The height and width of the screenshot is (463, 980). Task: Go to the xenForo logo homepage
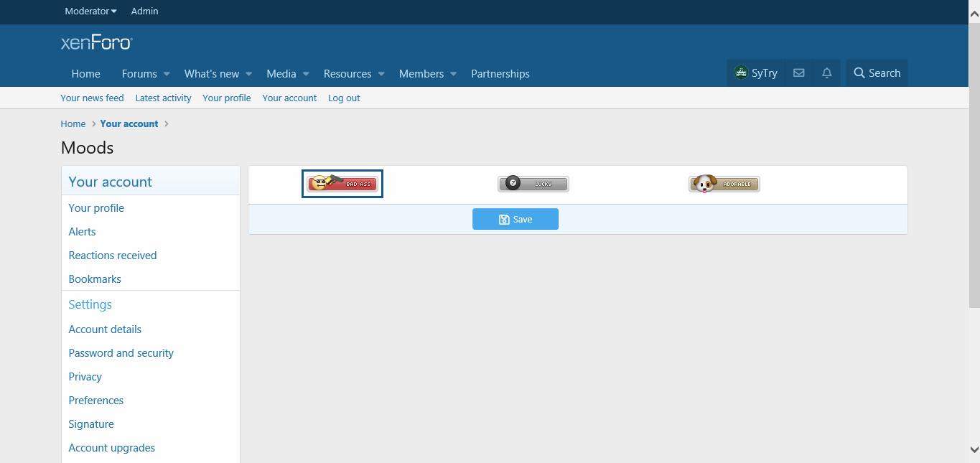(x=96, y=43)
